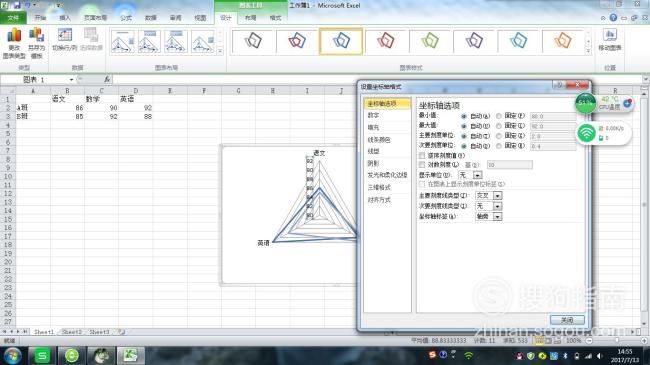Click Change Chart Type icon in ribbon
The image size is (650, 365).
pos(14,43)
